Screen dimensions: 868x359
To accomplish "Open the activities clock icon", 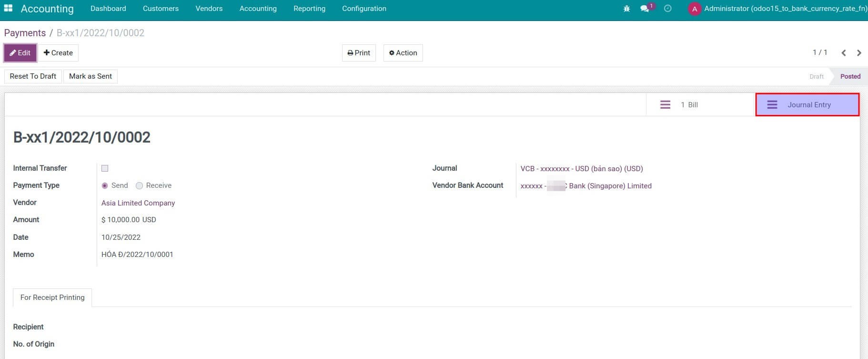I will coord(667,9).
